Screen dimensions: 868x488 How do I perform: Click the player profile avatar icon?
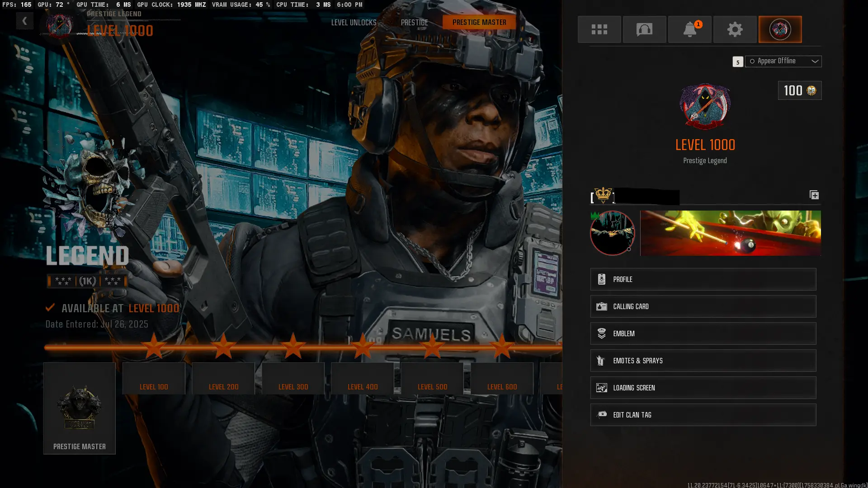coord(780,29)
